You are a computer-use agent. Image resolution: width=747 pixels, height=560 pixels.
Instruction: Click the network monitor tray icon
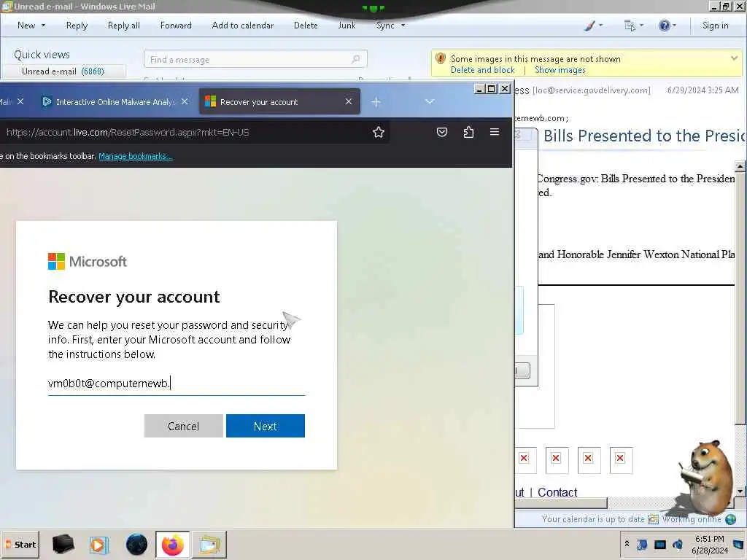coord(659,544)
